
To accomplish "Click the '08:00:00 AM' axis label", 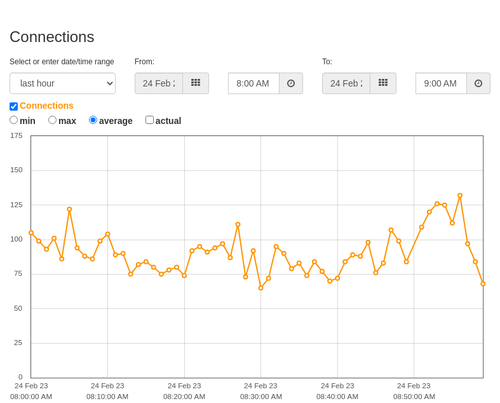I will (x=31, y=397).
